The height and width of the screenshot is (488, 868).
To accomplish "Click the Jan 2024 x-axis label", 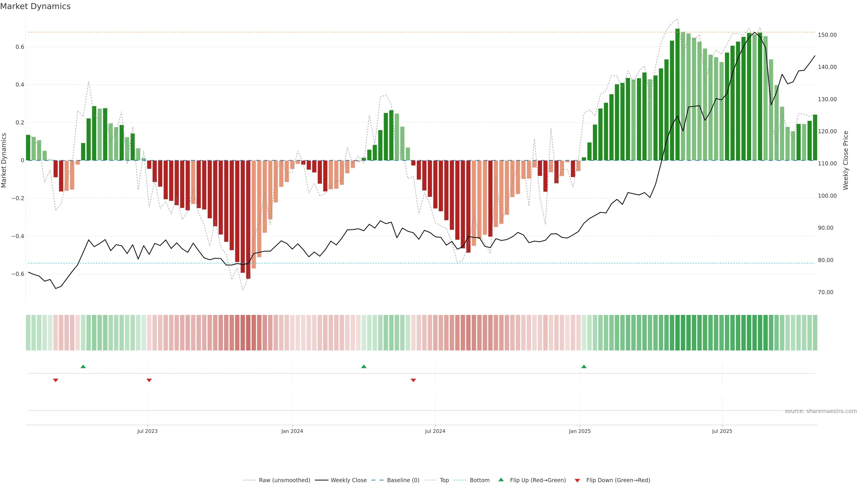I will point(292,431).
